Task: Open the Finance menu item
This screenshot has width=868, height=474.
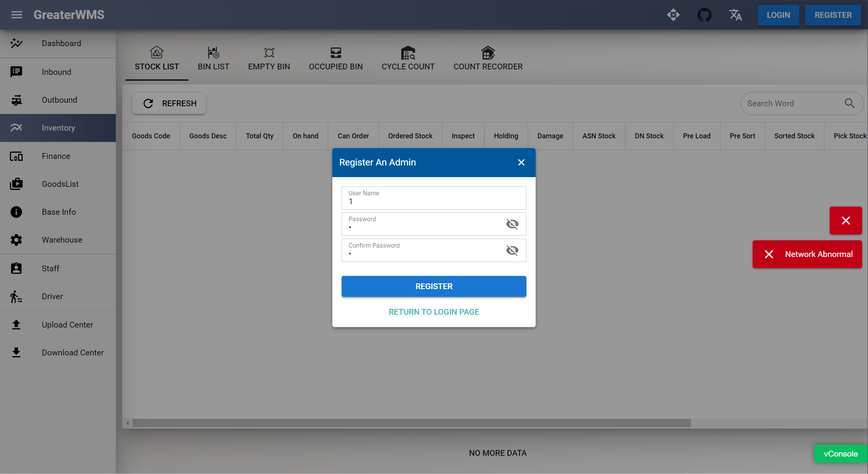Action: point(58,156)
